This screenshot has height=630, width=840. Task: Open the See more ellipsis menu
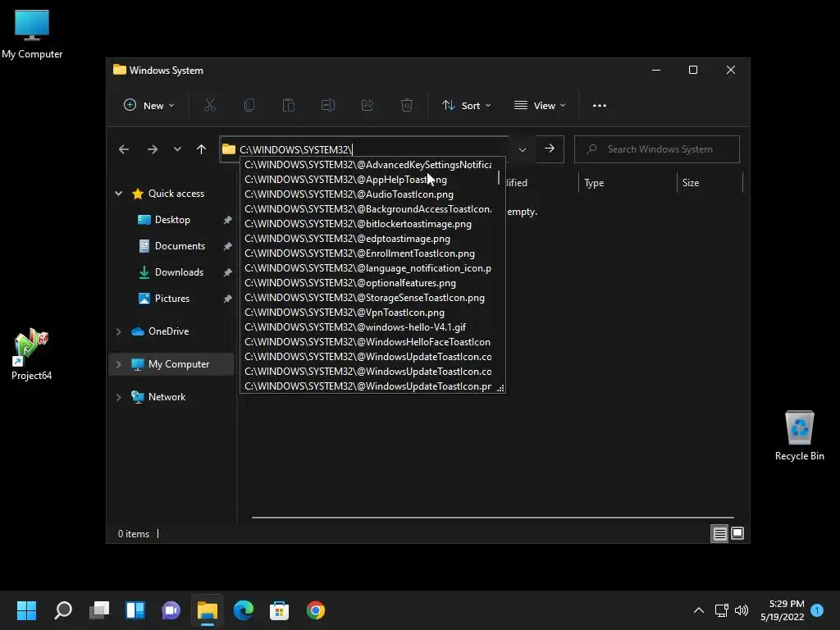600,106
